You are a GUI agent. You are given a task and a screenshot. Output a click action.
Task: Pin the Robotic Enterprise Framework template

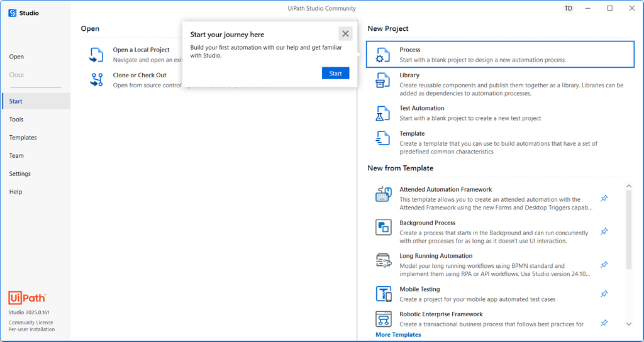tap(604, 323)
